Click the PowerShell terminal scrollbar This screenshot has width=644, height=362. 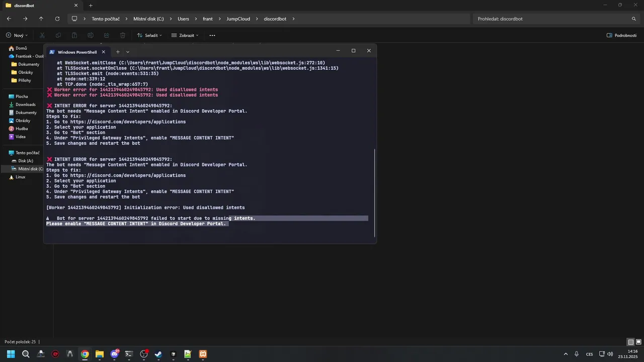pos(375,193)
